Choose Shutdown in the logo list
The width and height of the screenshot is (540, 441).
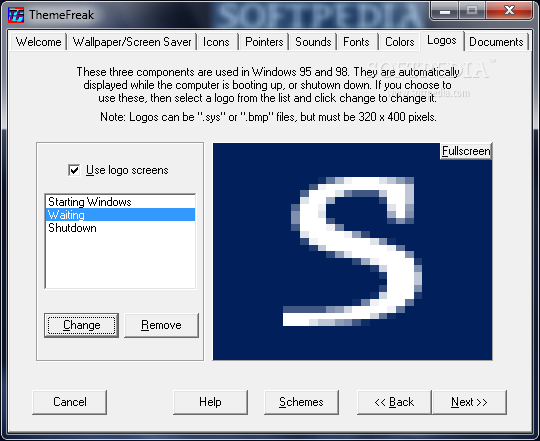point(120,228)
